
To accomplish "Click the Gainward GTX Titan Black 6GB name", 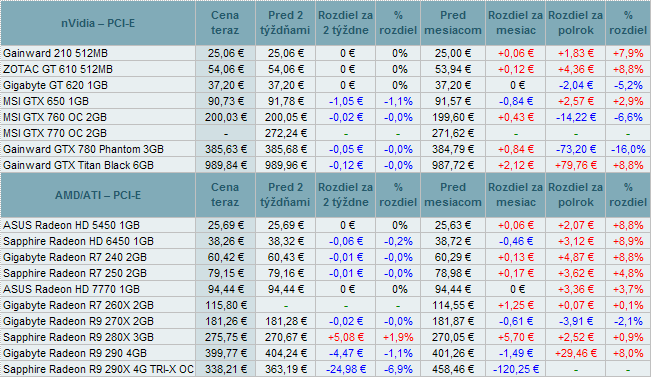I will coord(78,165).
